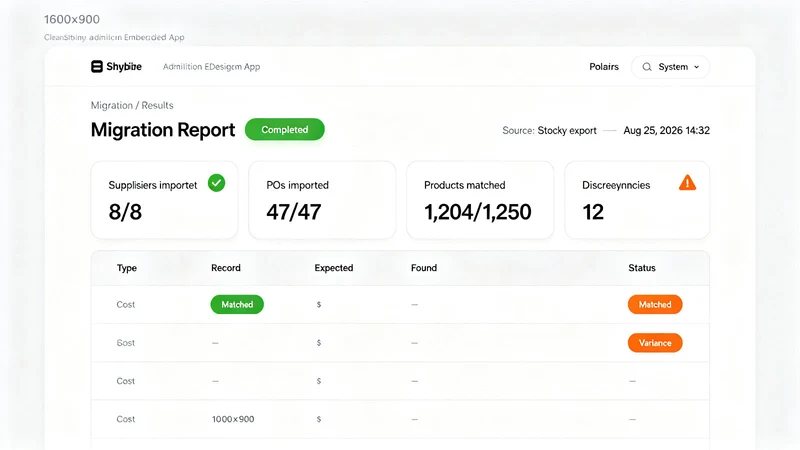Open the Migration breadcrumb link
Image resolution: width=800 pixels, height=450 pixels.
pos(112,105)
